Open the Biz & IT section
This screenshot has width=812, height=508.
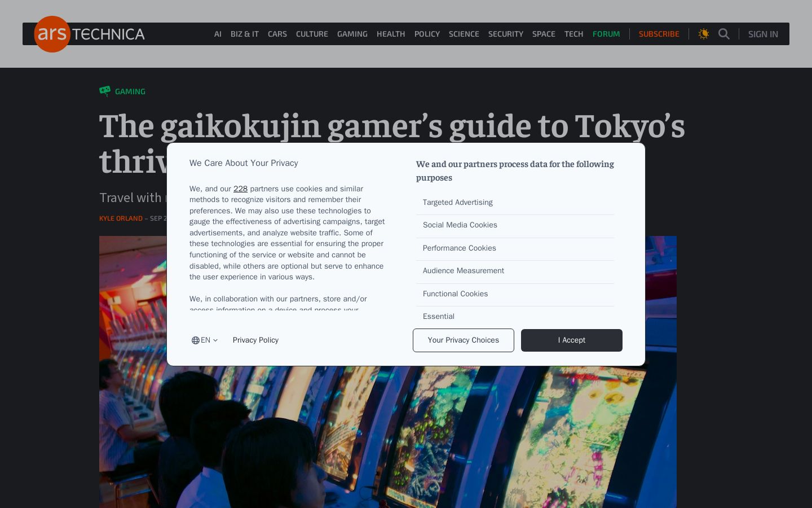coord(245,34)
